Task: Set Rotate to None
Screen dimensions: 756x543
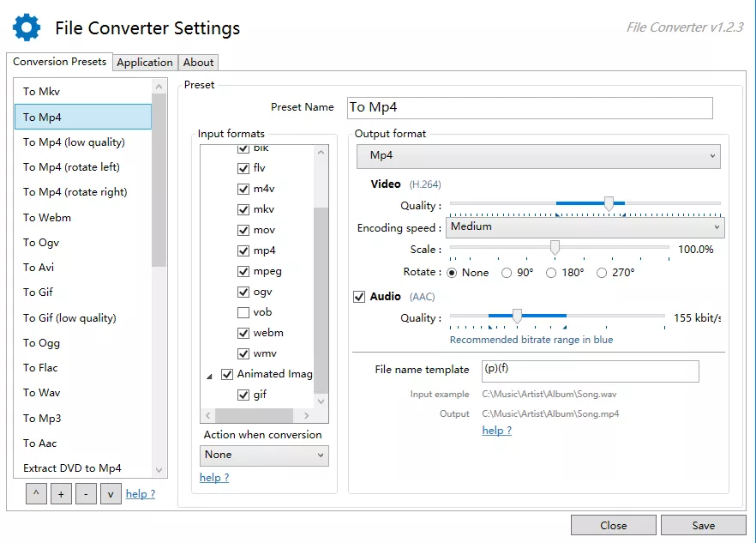Action: 452,273
